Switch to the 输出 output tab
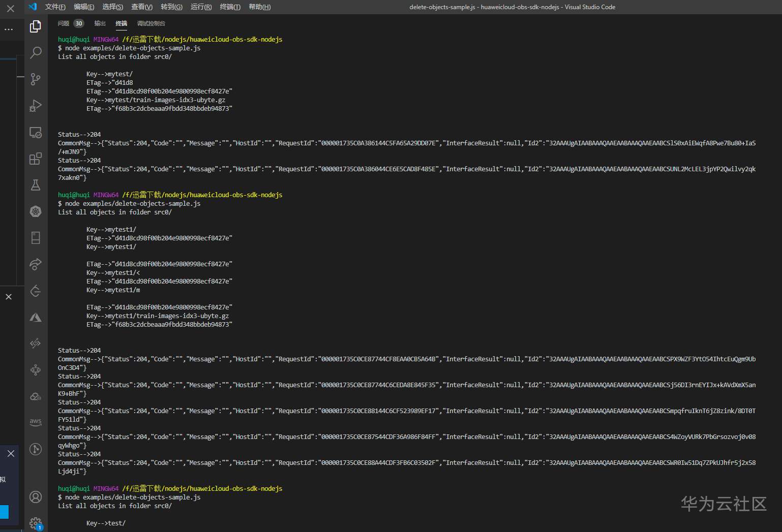The image size is (782, 532). [100, 23]
